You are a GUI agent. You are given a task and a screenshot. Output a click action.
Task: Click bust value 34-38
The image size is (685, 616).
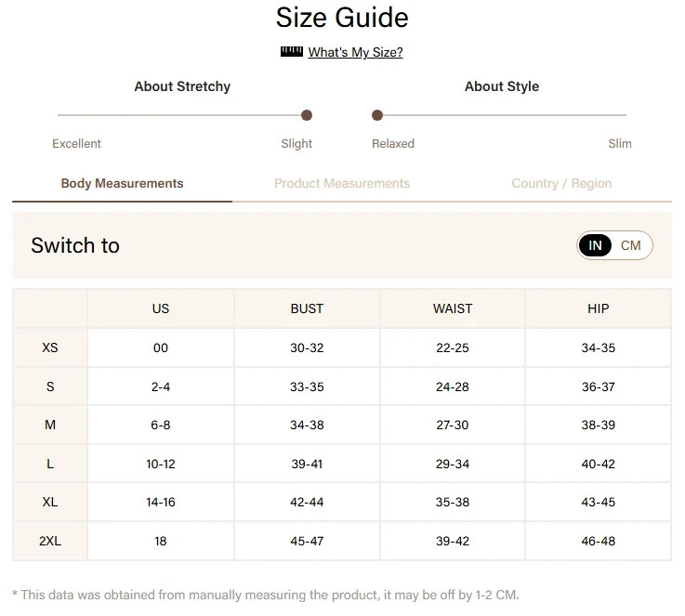[x=307, y=425]
